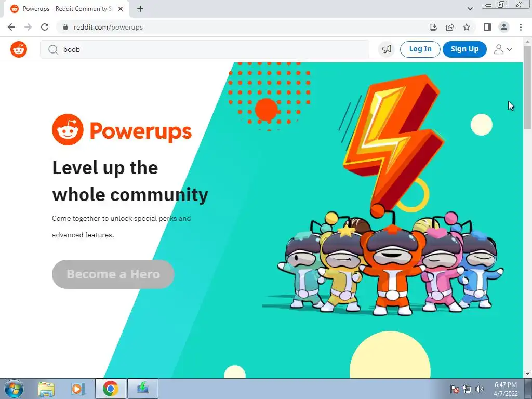Click the Reddit search field
532x399 pixels.
click(205, 49)
